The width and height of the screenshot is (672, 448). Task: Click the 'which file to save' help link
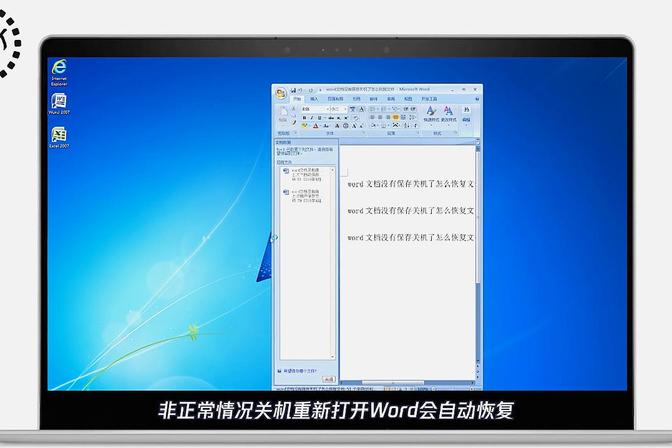click(300, 371)
